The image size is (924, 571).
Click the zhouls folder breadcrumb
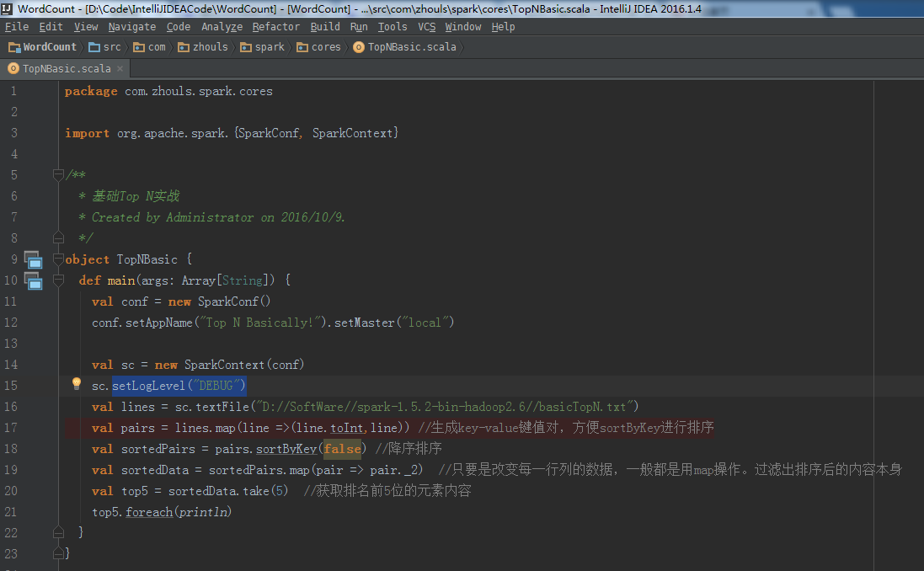tap(203, 47)
